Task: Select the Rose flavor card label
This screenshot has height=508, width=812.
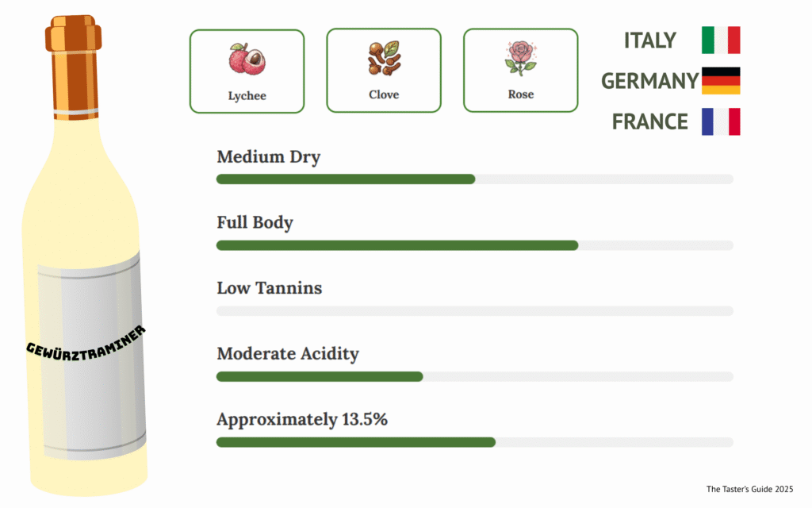Action: [520, 94]
